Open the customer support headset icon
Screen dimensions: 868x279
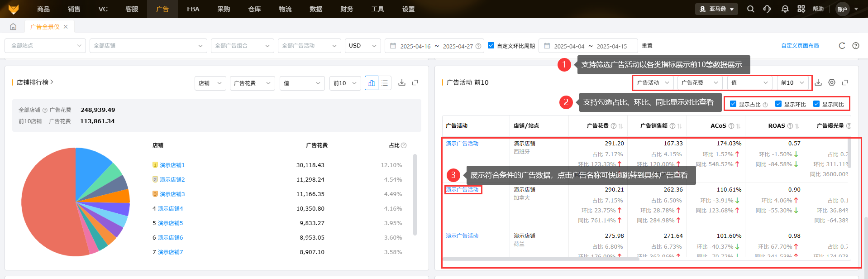(x=767, y=9)
